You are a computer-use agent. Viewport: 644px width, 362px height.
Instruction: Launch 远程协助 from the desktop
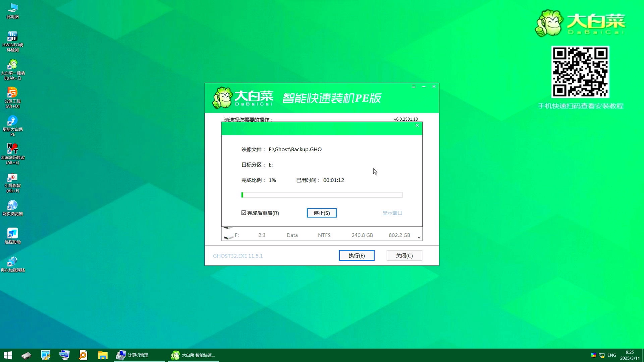pyautogui.click(x=12, y=236)
